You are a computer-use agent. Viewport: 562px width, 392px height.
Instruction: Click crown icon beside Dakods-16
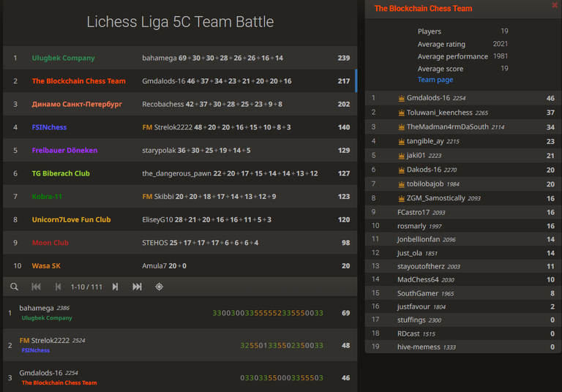click(x=402, y=170)
